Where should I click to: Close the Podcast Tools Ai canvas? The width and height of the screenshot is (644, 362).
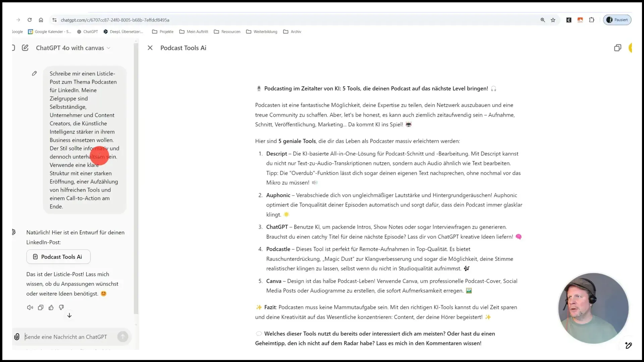click(x=150, y=48)
